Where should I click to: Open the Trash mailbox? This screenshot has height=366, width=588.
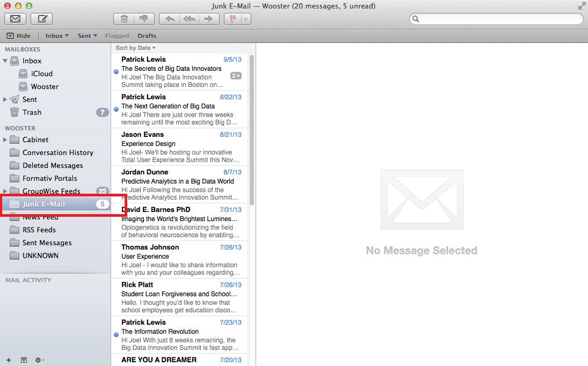55,112
